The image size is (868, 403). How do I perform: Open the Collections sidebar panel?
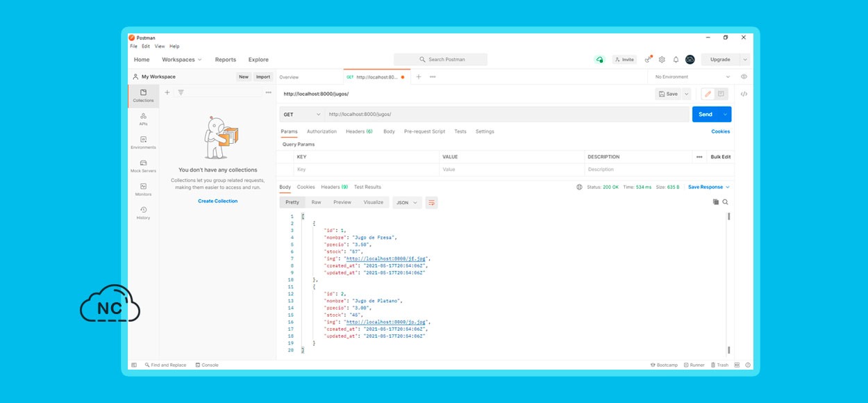point(143,96)
